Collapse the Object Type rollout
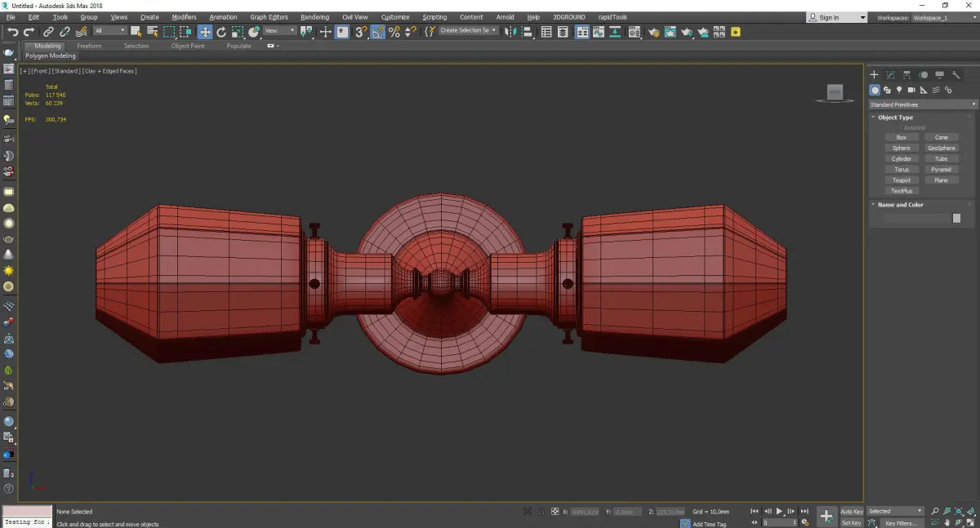Viewport: 980px width, 528px height. pos(895,118)
